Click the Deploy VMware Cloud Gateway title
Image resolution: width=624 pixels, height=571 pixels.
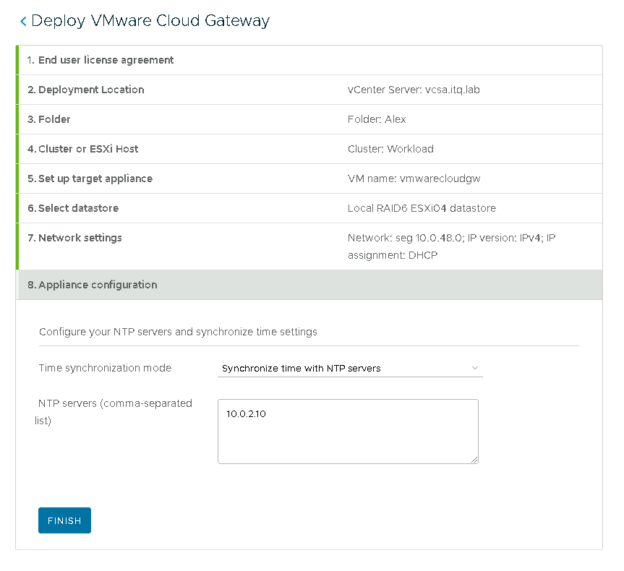point(150,21)
